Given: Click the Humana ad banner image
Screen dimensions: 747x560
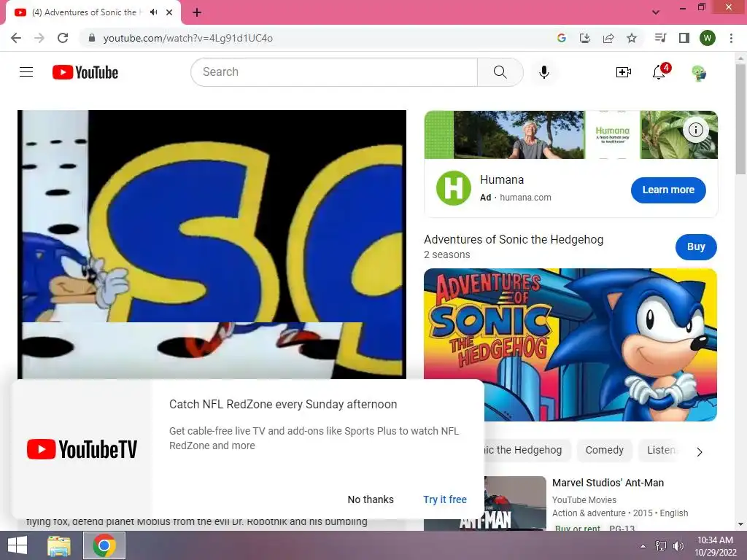Looking at the screenshot, I should (x=570, y=135).
